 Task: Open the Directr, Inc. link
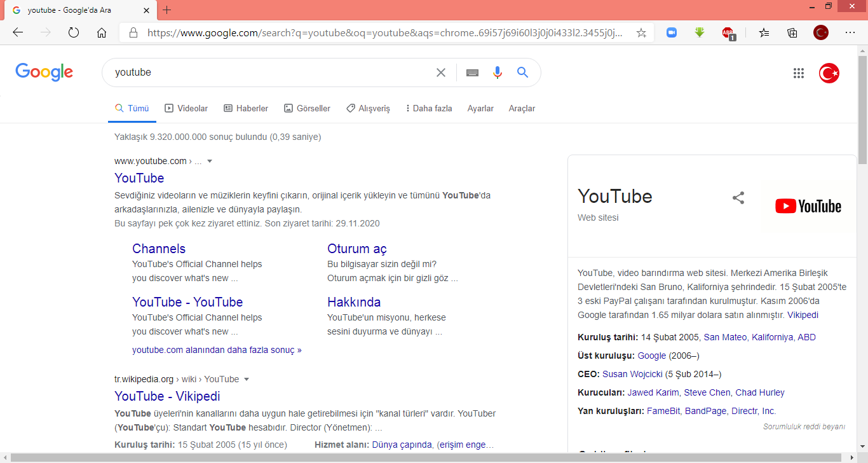click(x=754, y=411)
